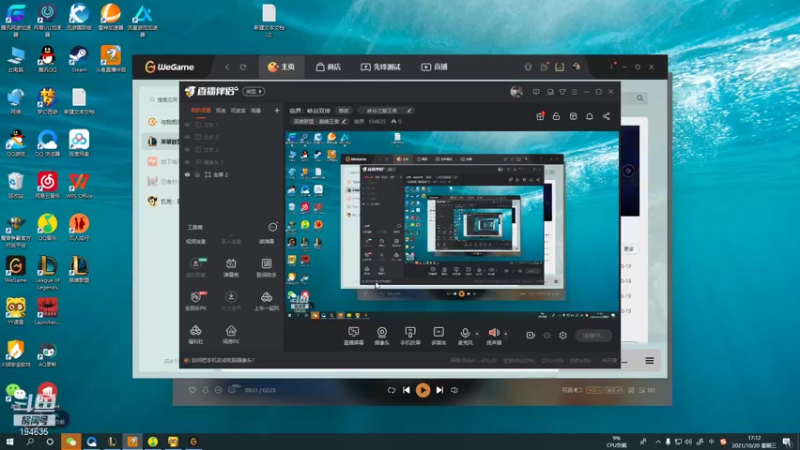This screenshot has height=450, width=800.
Task: Open the layout grid icon
Action: 573,116
